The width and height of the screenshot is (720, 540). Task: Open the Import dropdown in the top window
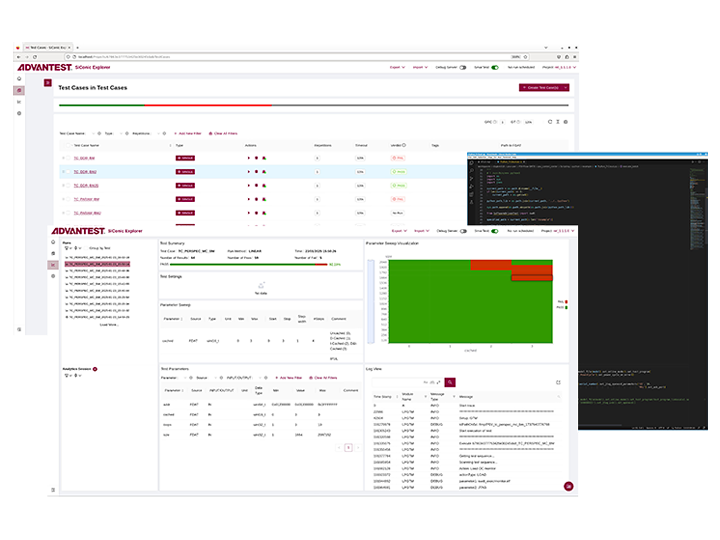point(419,67)
